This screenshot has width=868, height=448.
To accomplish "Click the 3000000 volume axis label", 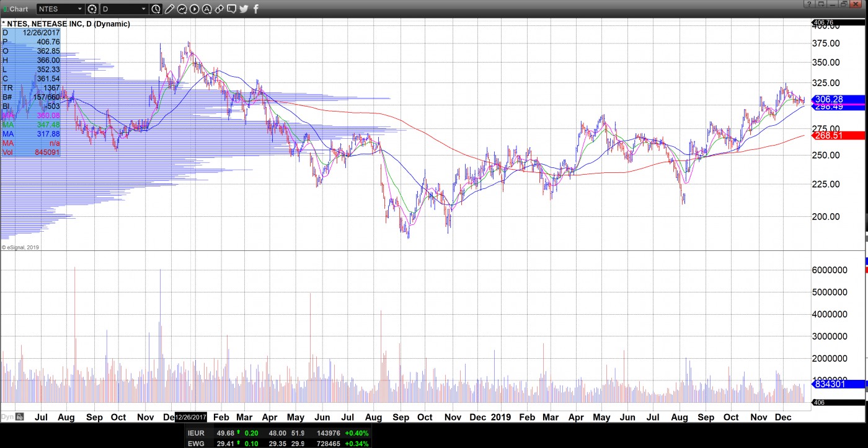I will (x=830, y=336).
